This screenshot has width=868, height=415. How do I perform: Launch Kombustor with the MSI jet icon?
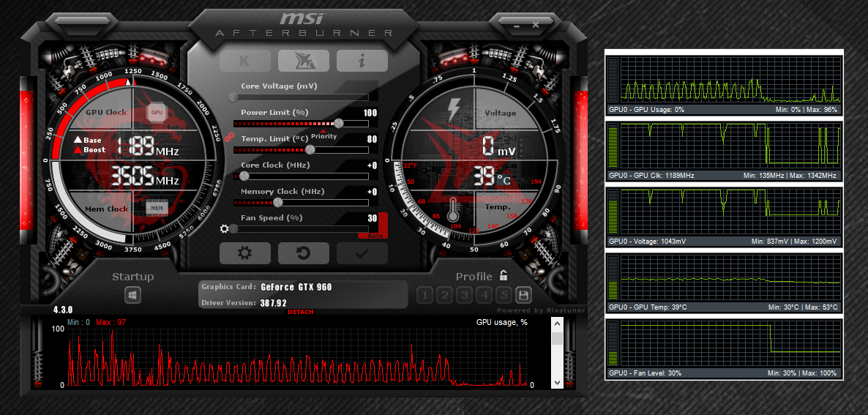point(303,61)
